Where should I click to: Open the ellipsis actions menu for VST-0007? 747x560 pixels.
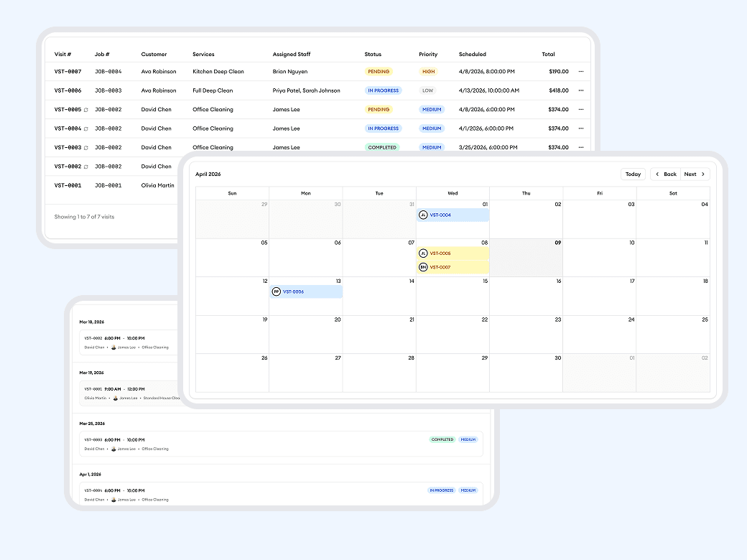pos(580,71)
